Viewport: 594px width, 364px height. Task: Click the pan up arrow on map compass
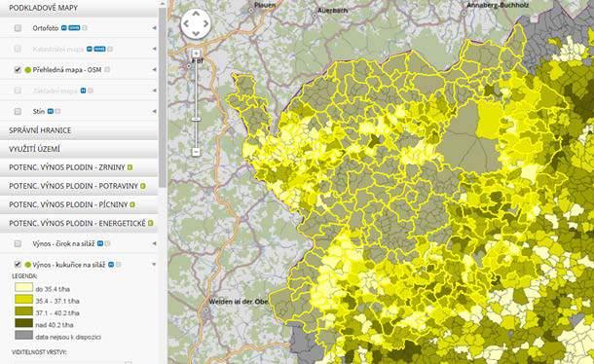pos(196,14)
